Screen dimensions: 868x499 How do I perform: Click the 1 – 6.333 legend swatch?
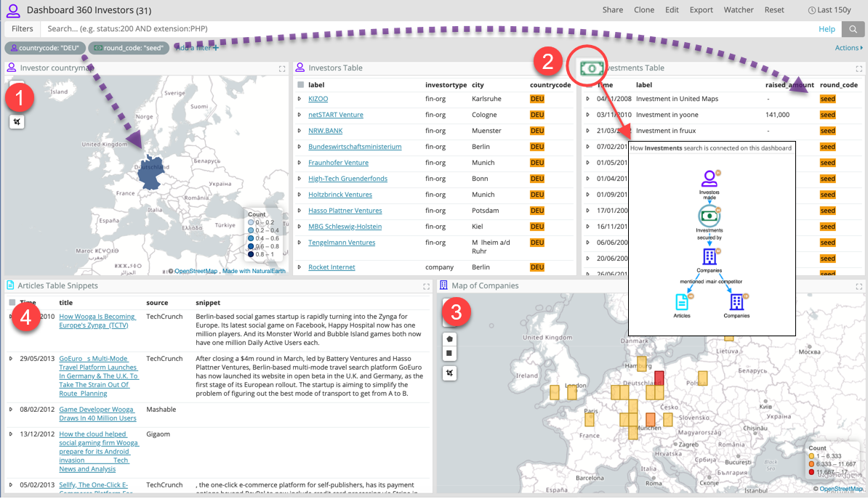[x=811, y=456]
